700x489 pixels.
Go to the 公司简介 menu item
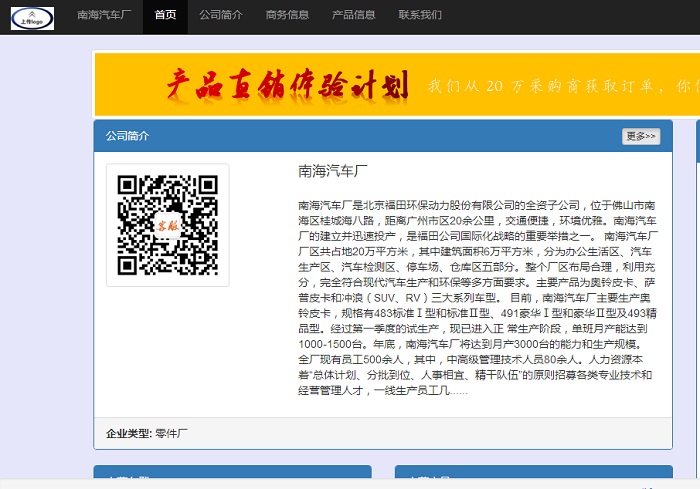220,16
